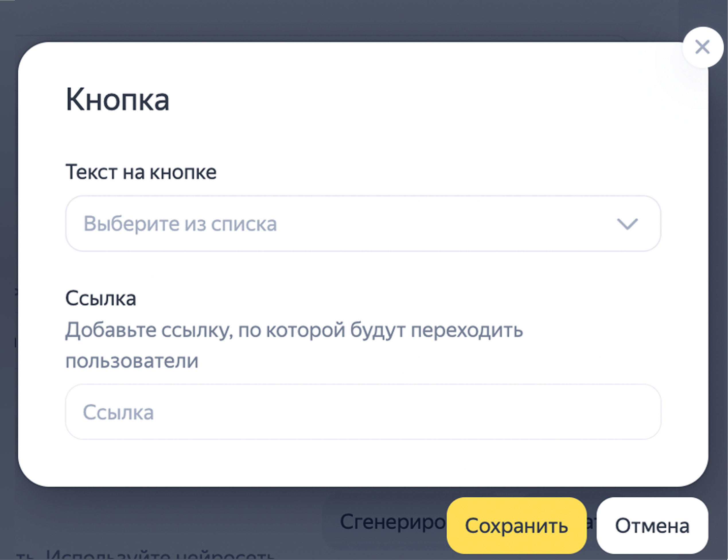The image size is (728, 560).
Task: Click the word «пользователи» in the hint text
Action: [132, 361]
